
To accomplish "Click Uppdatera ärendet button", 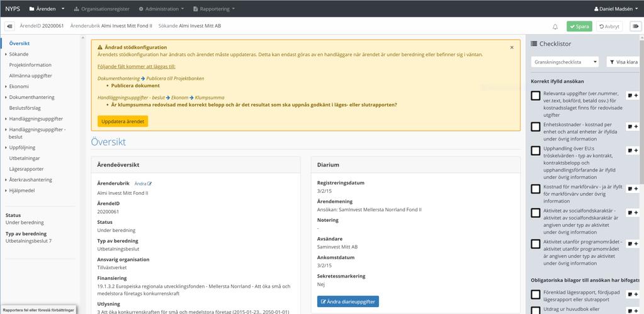I will [123, 122].
